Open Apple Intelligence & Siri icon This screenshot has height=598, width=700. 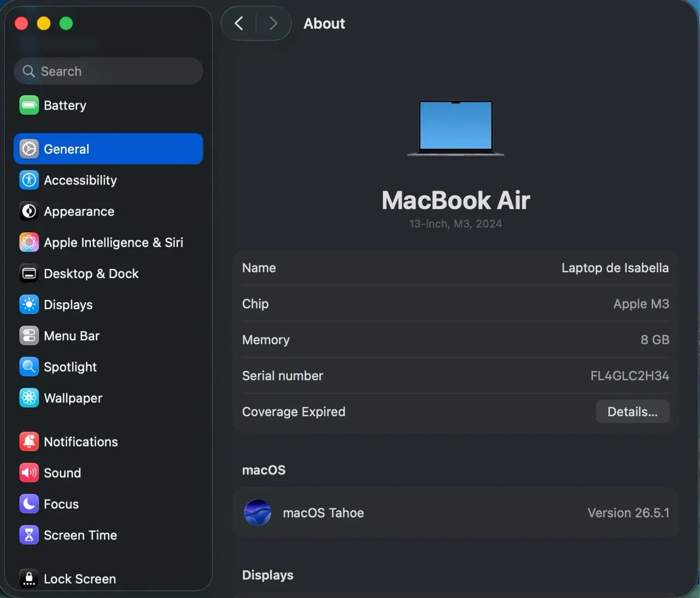(x=29, y=242)
